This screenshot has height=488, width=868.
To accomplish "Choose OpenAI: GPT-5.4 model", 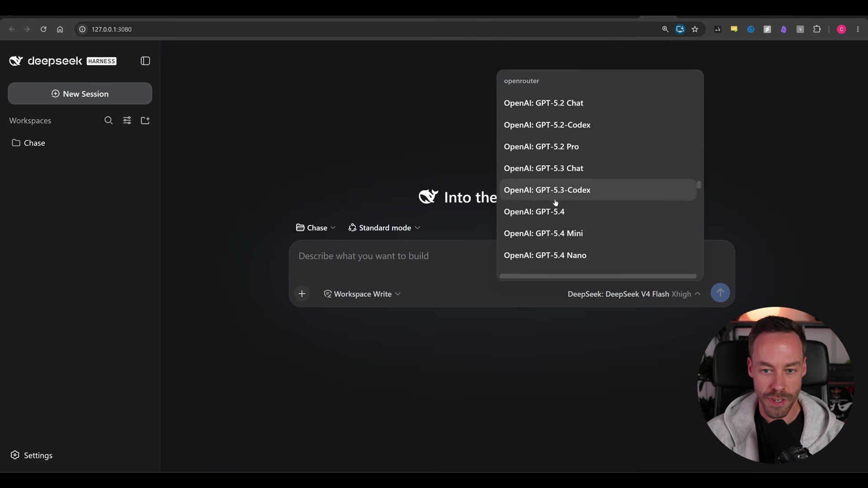I will (x=598, y=211).
